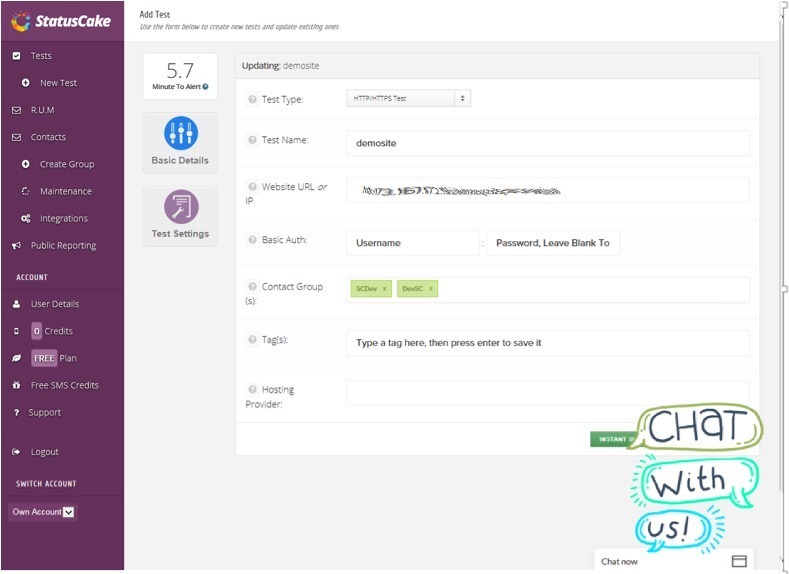789x574 pixels.
Task: Click the Minute To Alert info icon
Action: pyautogui.click(x=206, y=87)
